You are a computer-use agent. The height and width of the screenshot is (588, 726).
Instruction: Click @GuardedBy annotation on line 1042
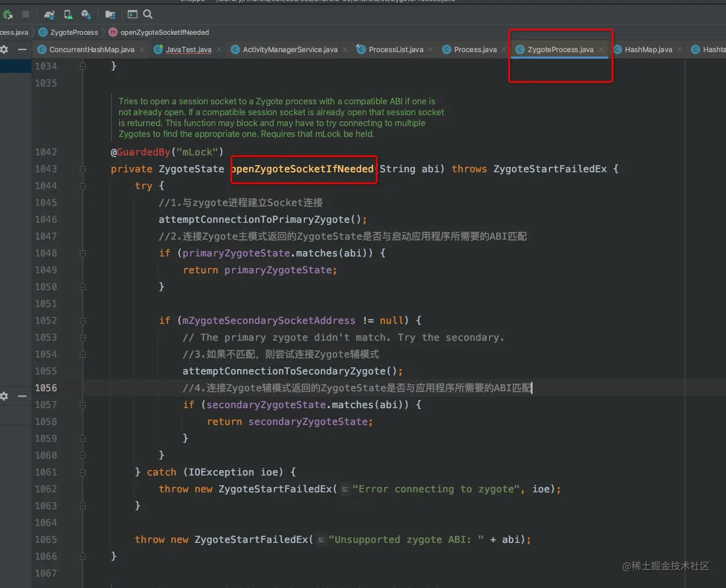[167, 152]
